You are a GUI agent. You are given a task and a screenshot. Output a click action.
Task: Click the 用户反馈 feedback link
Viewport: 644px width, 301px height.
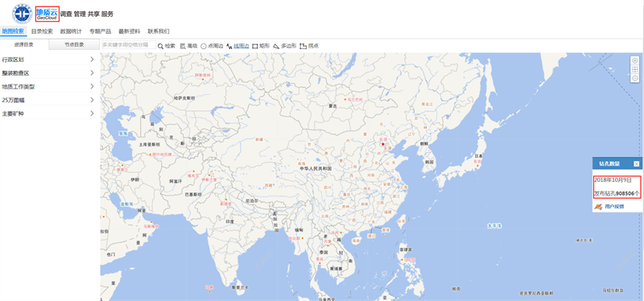614,206
